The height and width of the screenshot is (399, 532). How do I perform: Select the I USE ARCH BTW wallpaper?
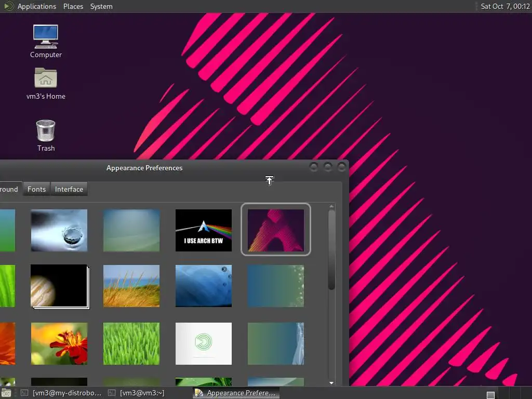204,230
